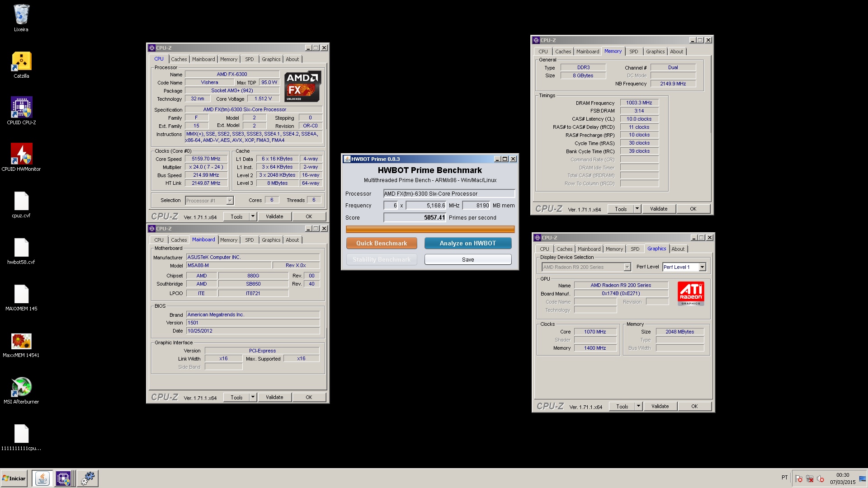Click Validate in Graphics window

tap(660, 406)
